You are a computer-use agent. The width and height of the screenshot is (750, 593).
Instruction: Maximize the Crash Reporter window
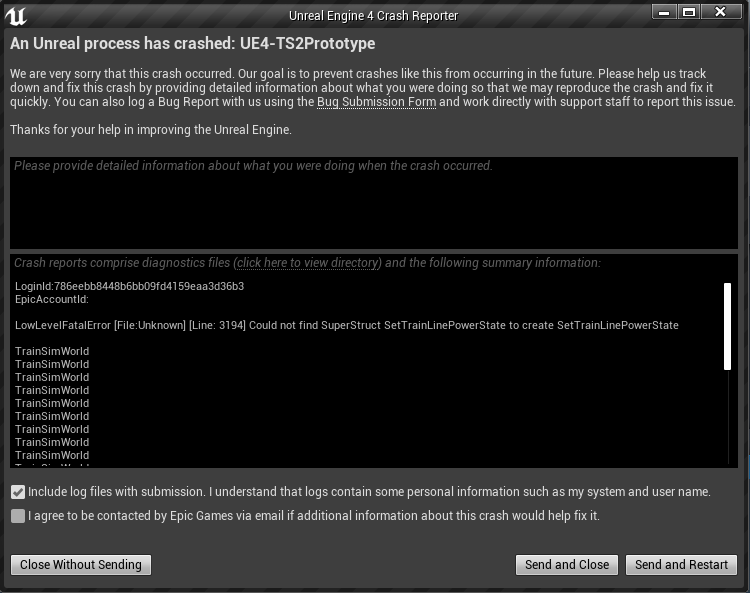689,12
